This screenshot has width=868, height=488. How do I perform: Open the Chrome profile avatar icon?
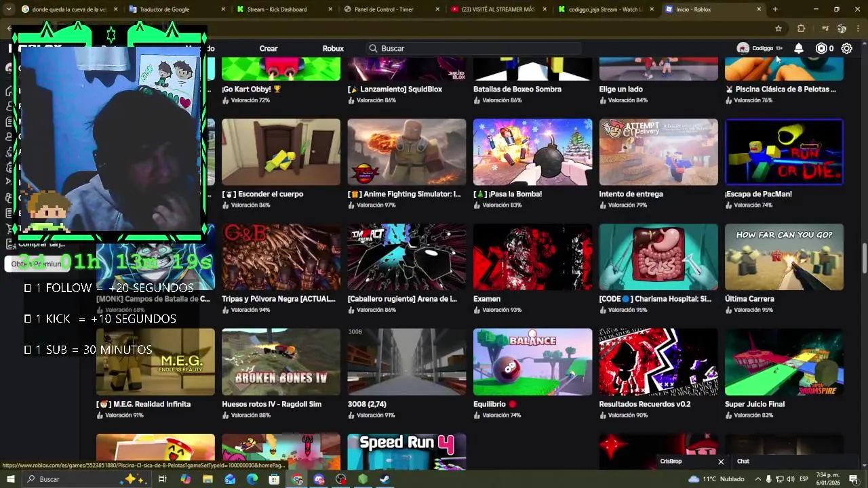coord(842,28)
